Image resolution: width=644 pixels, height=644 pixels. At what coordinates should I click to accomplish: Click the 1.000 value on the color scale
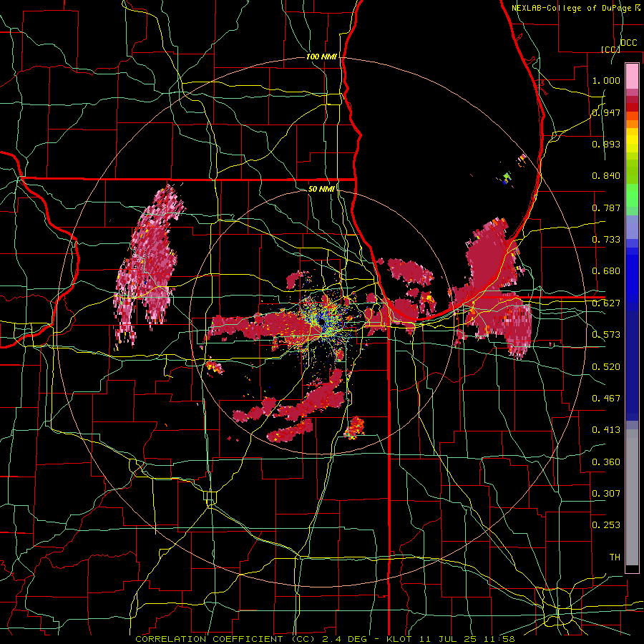click(606, 80)
